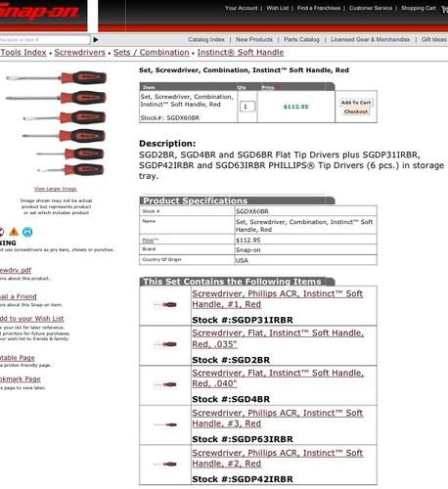Viewport: 448px width, 489px height.
Task: Click Add to your Wish List
Action: [x=32, y=319]
